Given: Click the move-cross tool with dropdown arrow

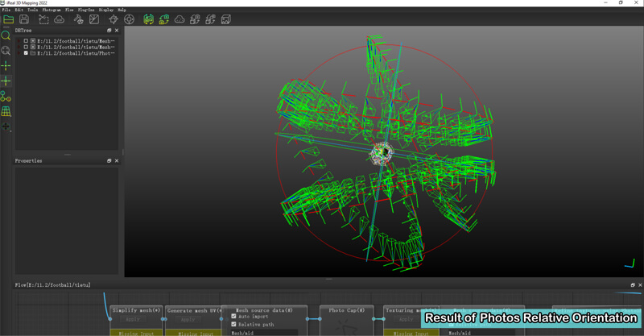Looking at the screenshot, I should click(x=6, y=127).
